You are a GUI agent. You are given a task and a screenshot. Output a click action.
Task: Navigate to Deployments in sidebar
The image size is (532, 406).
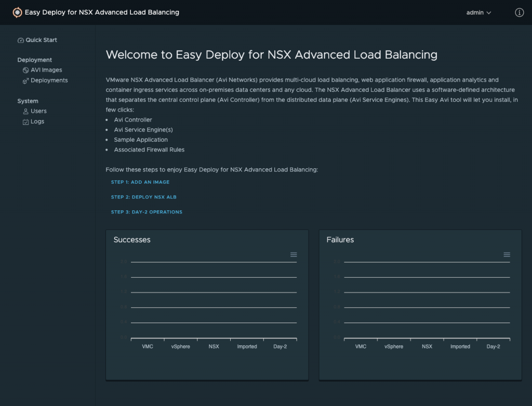coord(49,80)
